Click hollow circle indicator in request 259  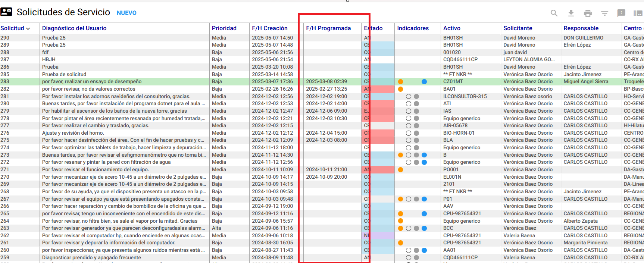[409, 258]
